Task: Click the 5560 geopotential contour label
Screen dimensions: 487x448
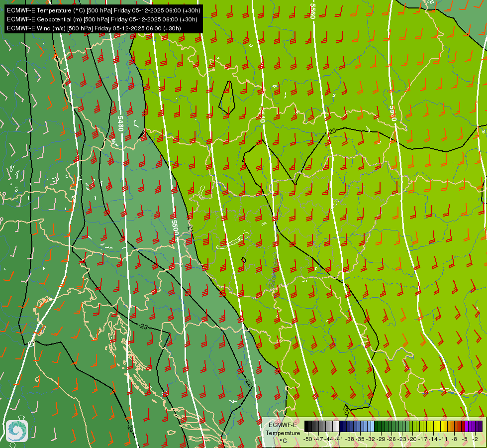Action: point(313,11)
